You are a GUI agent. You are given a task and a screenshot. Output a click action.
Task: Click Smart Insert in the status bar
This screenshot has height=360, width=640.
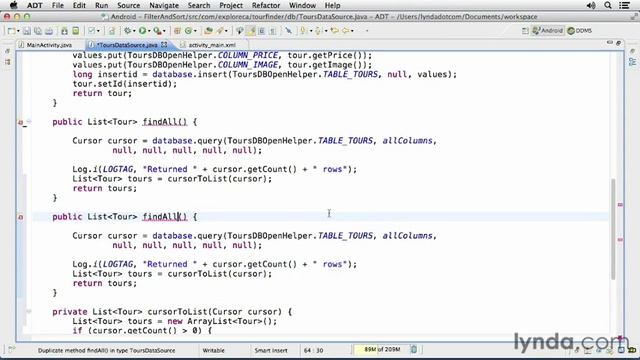(271, 350)
